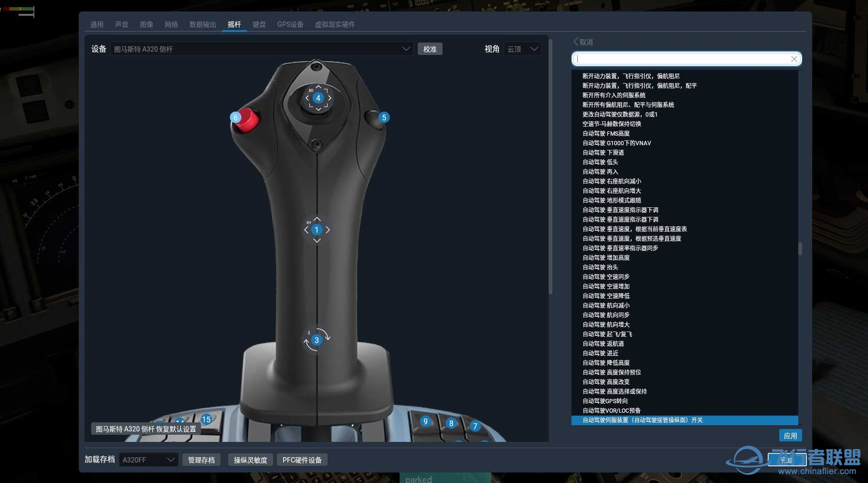
Task: Click the 管理存档 button
Action: 201,460
